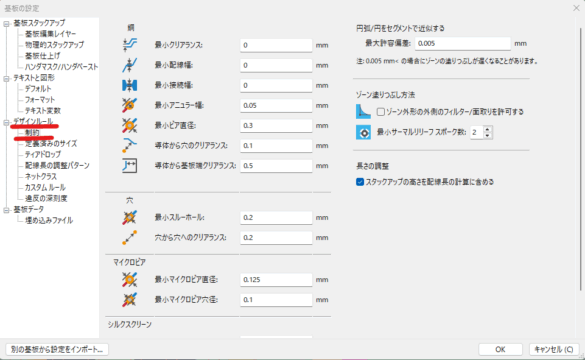Open ハンダマスク/ハンダペースト page
The image size is (585, 360).
(x=61, y=67)
